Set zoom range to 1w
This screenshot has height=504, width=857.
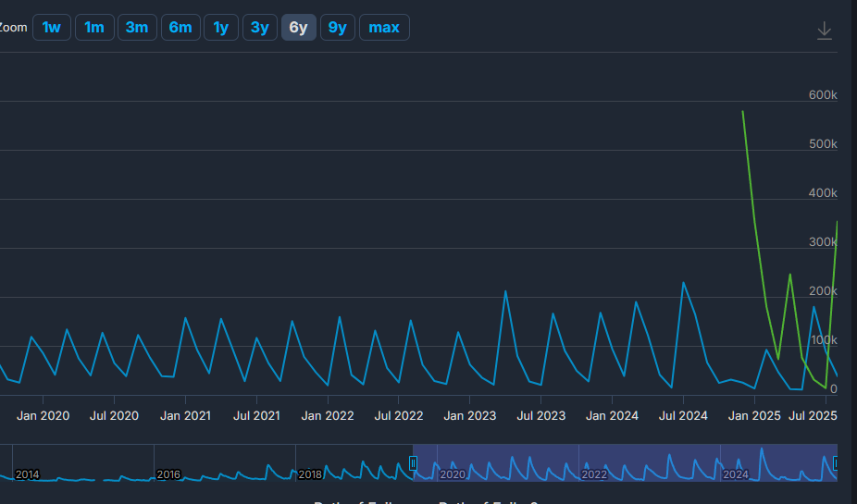tap(52, 28)
